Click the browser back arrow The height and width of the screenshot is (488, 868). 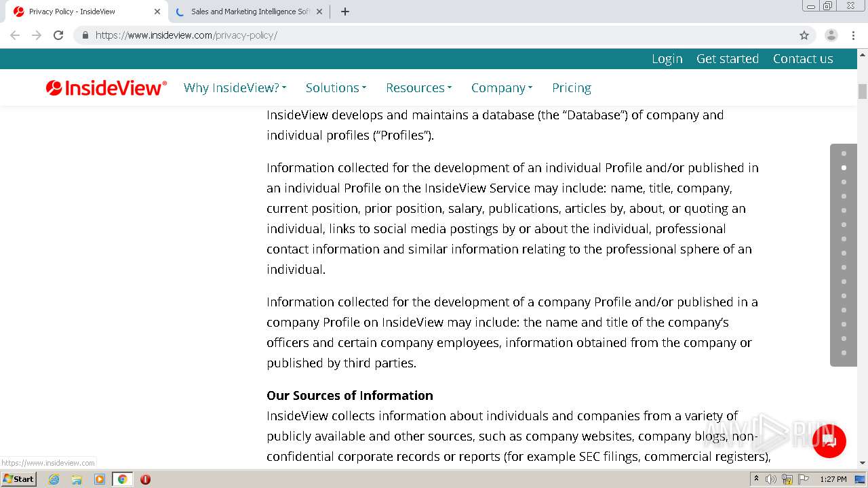point(15,35)
